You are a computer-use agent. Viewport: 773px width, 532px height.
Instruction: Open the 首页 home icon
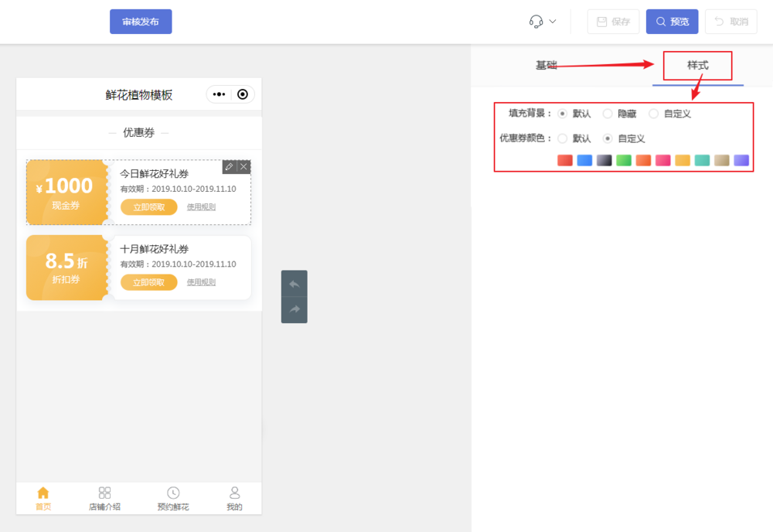coord(43,493)
